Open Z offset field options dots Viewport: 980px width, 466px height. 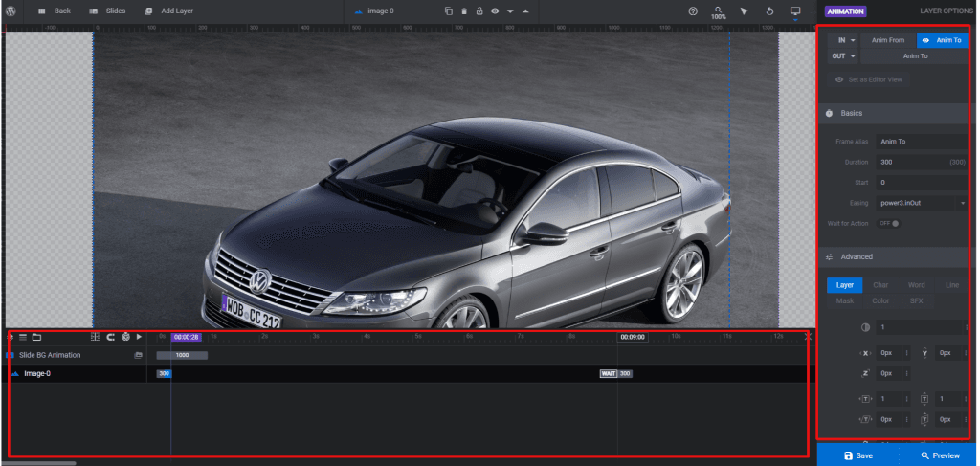[905, 373]
